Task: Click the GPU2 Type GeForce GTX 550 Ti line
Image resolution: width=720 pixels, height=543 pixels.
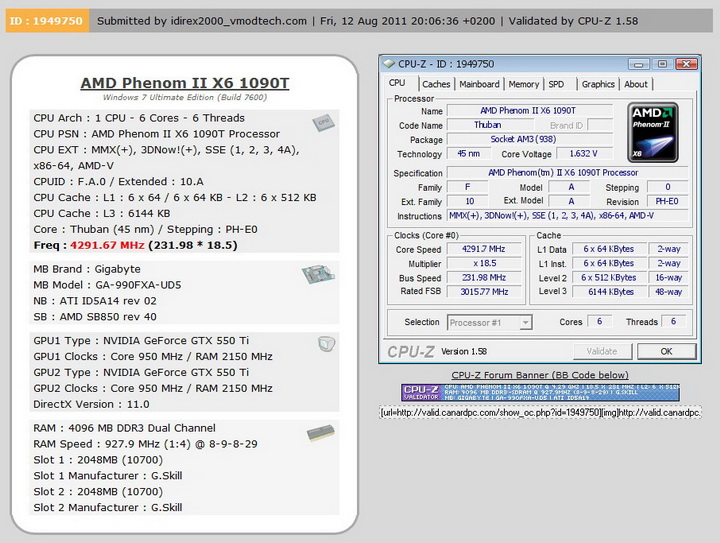Action: click(x=141, y=372)
